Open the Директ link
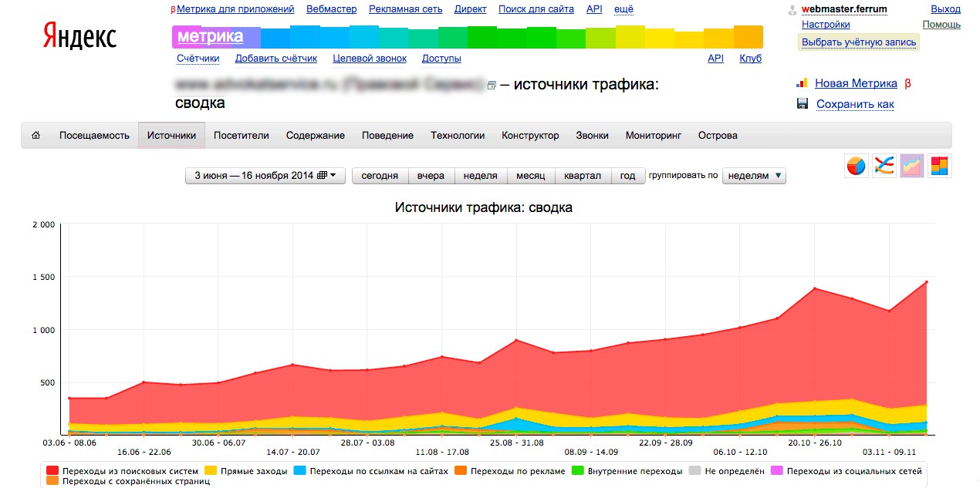This screenshot has height=488, width=980. point(471,9)
